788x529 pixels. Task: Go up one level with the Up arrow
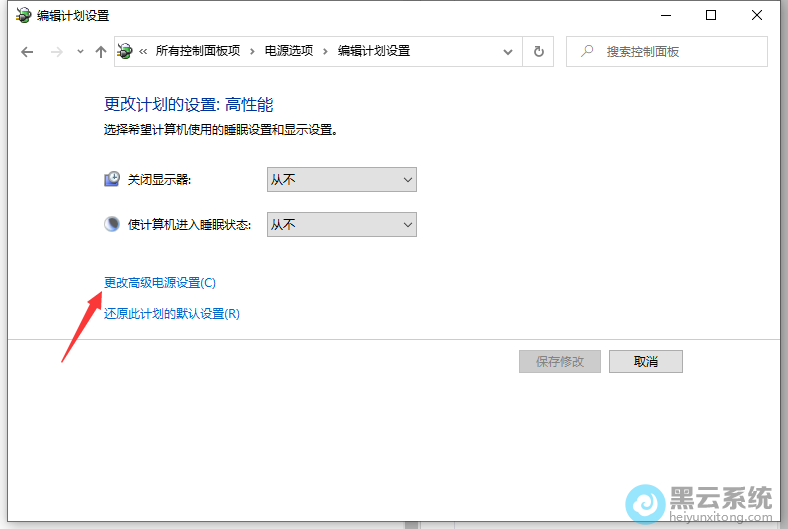click(100, 52)
